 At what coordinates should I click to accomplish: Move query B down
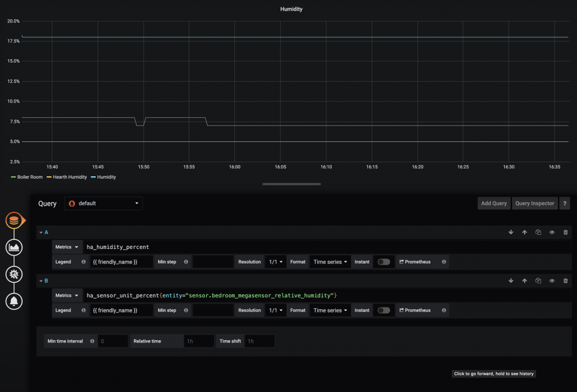511,281
